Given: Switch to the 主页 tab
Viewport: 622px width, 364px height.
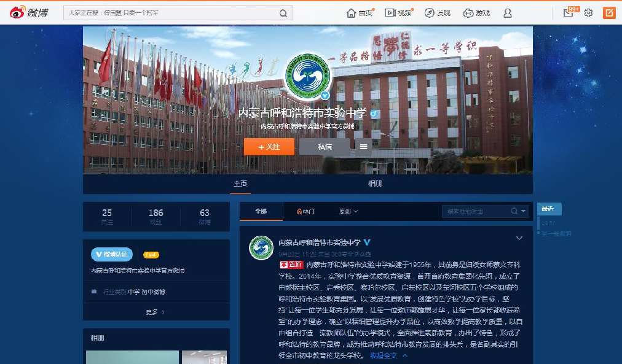Looking at the screenshot, I should tap(240, 184).
